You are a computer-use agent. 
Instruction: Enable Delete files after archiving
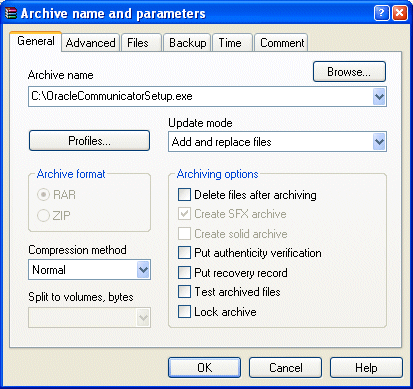pos(184,195)
